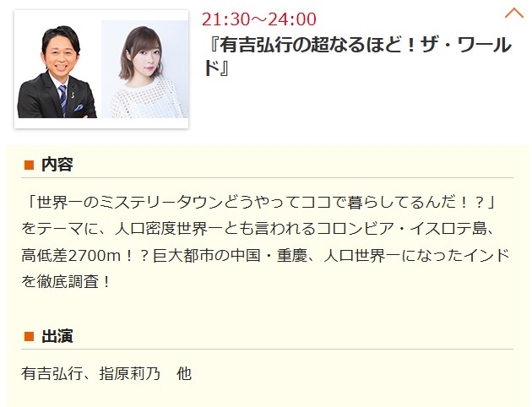Click the 出演 section heading
The image size is (532, 407).
57,336
